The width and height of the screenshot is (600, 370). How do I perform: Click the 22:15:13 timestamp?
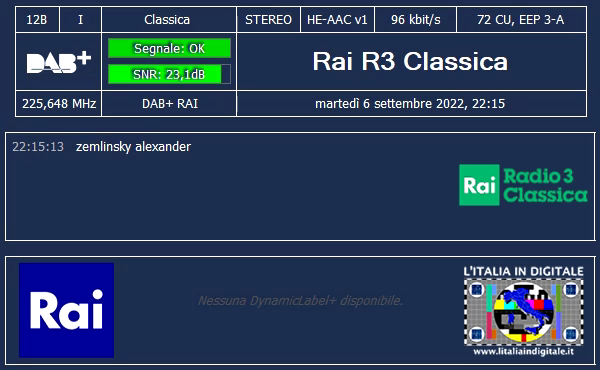pos(38,147)
